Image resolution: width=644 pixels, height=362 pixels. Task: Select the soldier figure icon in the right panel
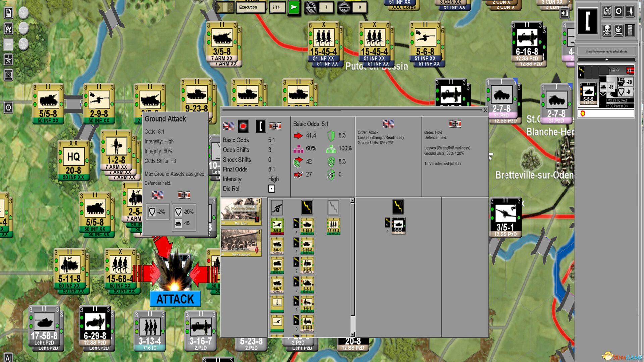(x=630, y=12)
